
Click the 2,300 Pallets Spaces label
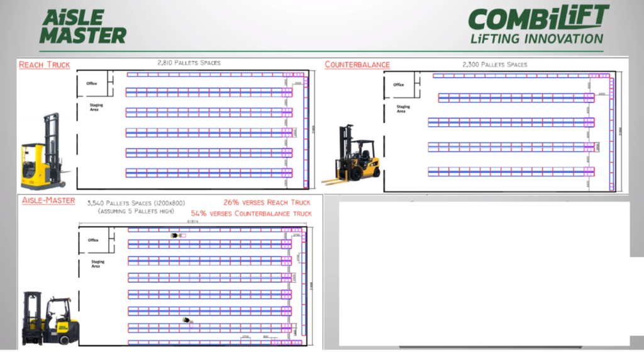tap(494, 64)
